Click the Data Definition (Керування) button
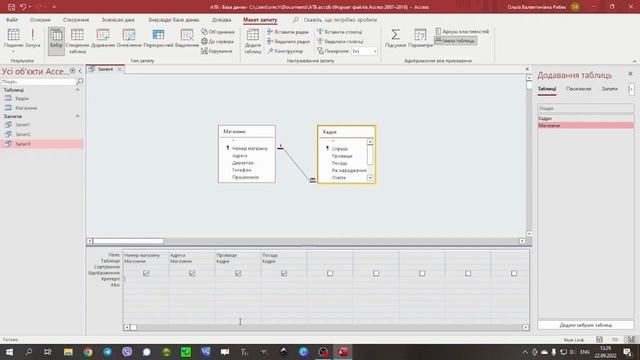The height and width of the screenshot is (360, 640). [x=217, y=51]
